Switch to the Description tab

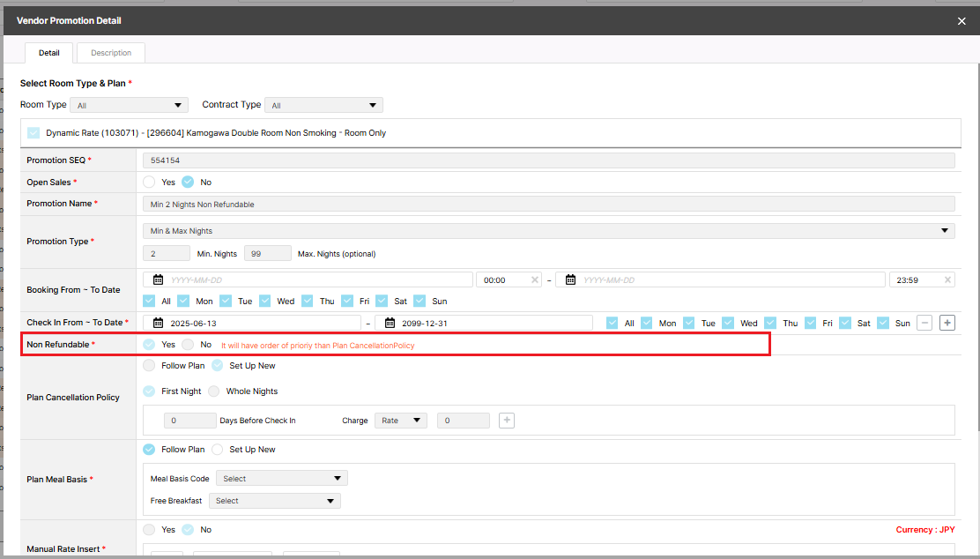coord(111,53)
